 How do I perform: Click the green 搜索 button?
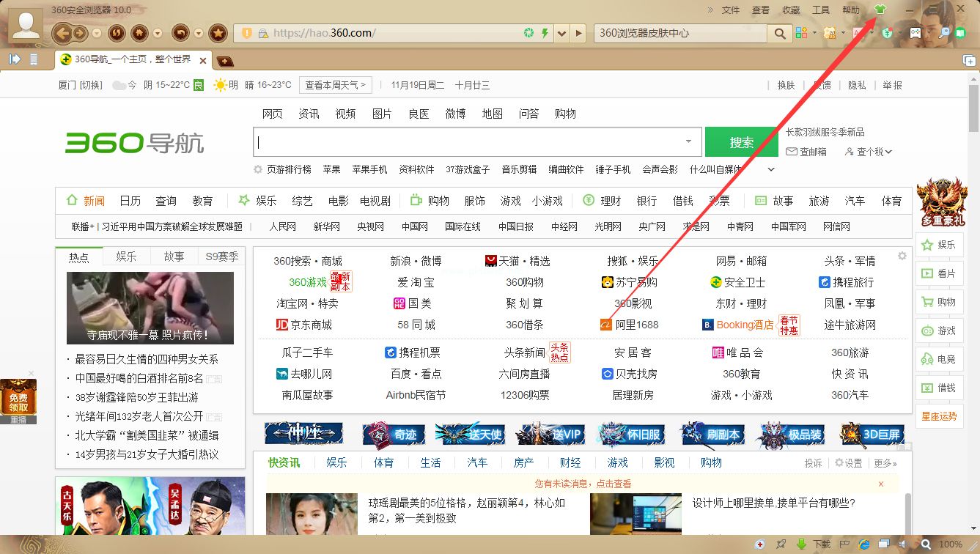740,141
